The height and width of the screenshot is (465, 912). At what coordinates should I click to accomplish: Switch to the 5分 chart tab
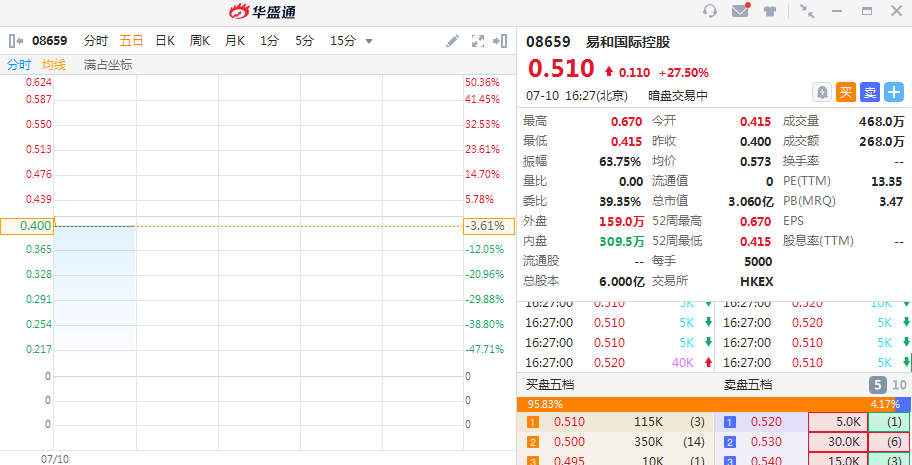click(304, 41)
